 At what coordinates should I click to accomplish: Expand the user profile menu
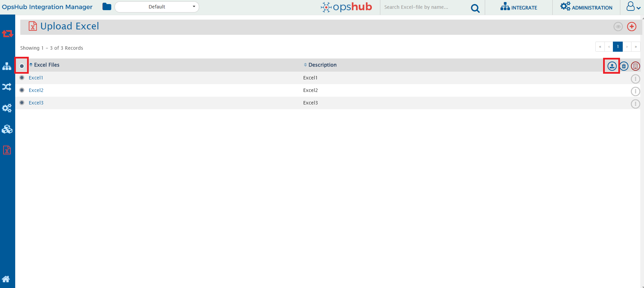click(x=633, y=7)
